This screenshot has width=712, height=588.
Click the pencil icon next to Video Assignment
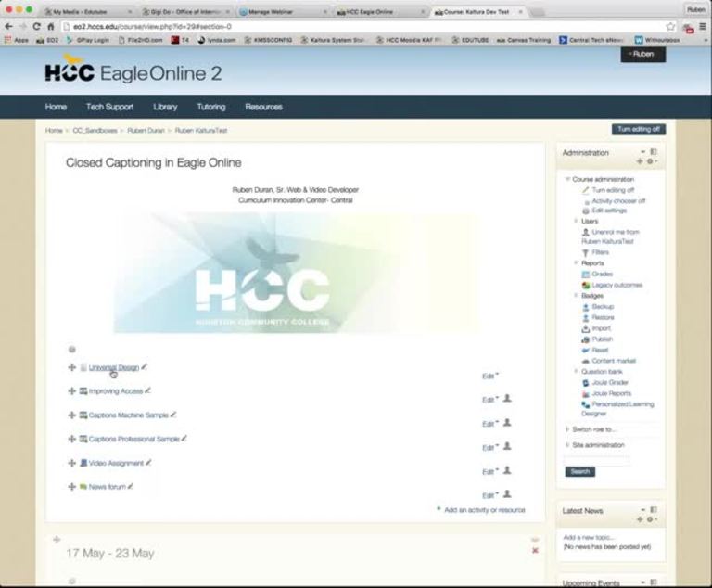pos(148,462)
